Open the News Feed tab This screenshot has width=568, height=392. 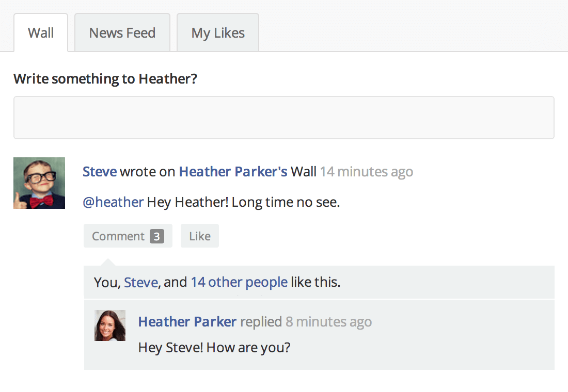click(x=122, y=33)
